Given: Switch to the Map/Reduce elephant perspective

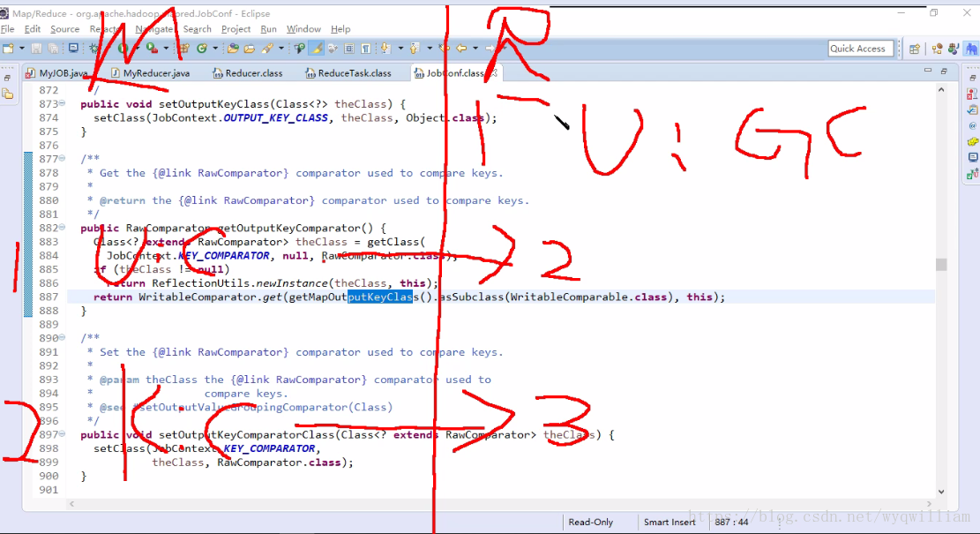Looking at the screenshot, I should point(971,49).
